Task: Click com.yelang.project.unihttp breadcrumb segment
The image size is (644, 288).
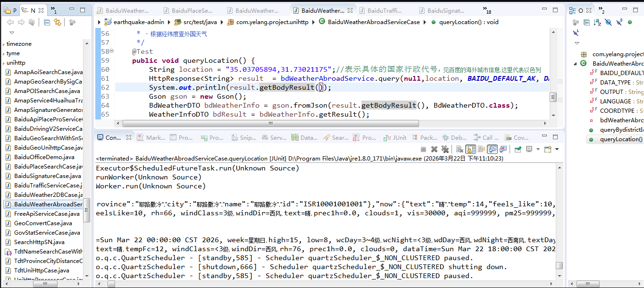Action: [x=269, y=22]
